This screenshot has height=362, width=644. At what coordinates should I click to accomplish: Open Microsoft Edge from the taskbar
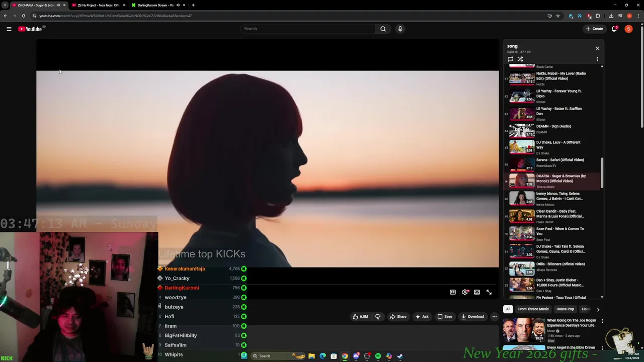pyautogui.click(x=323, y=356)
